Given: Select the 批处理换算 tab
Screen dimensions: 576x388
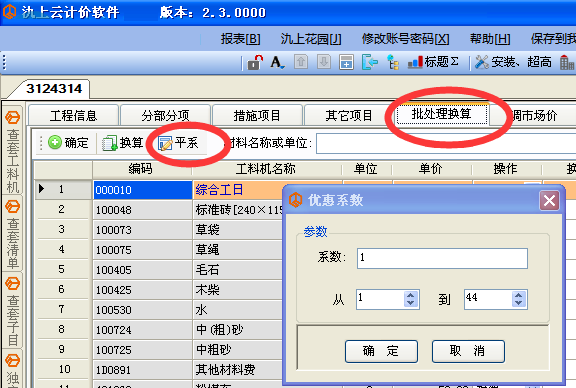Looking at the screenshot, I should click(442, 114).
